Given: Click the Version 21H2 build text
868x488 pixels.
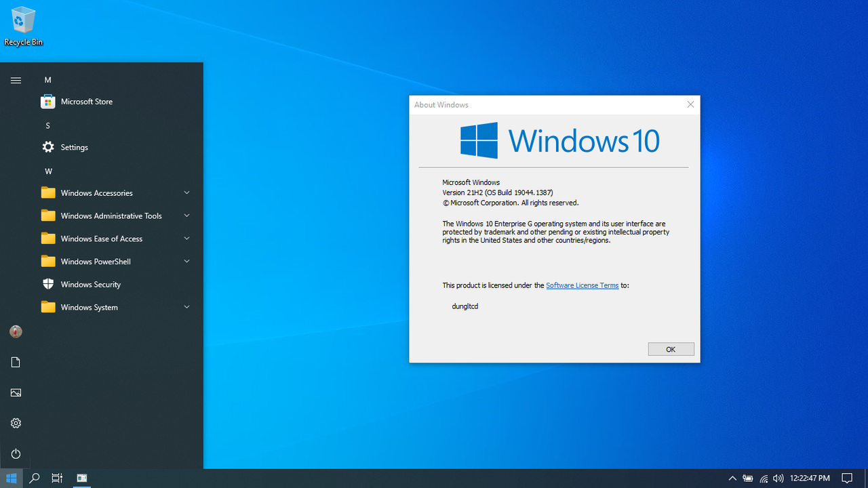Looking at the screenshot, I should (x=498, y=192).
